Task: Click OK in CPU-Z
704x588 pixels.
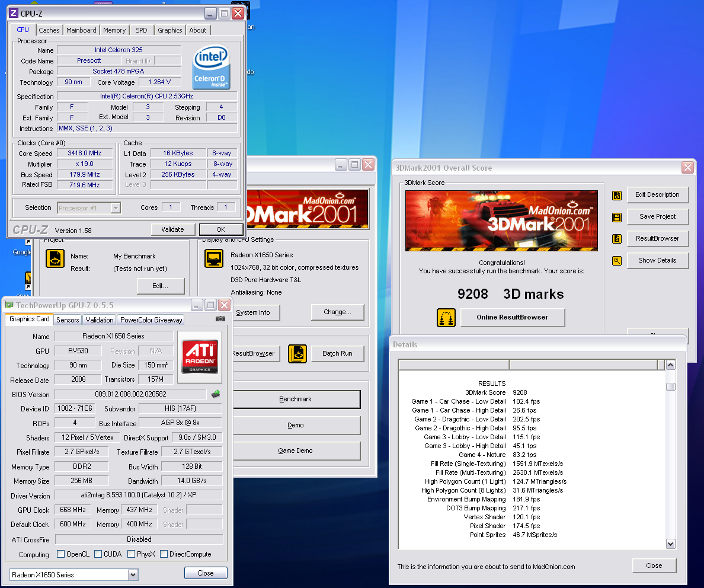Action: 221,229
